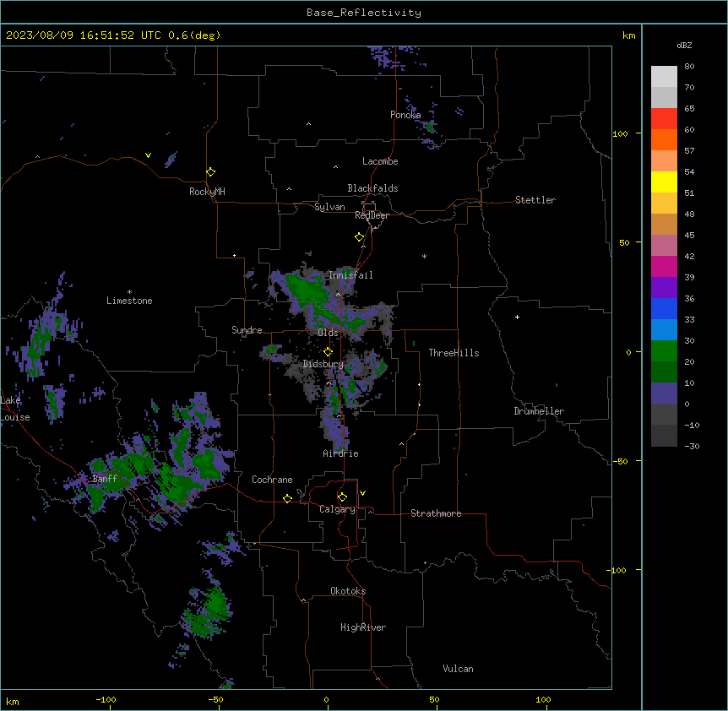Click the Limestone label

[129, 301]
